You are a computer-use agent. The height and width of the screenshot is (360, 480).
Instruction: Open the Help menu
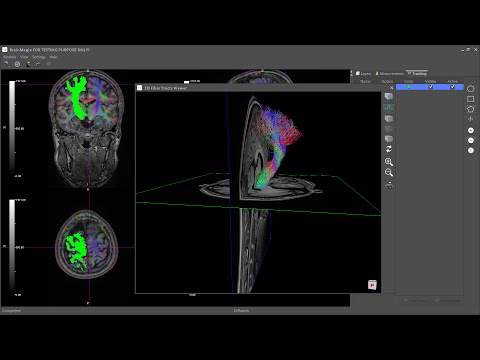tap(53, 57)
